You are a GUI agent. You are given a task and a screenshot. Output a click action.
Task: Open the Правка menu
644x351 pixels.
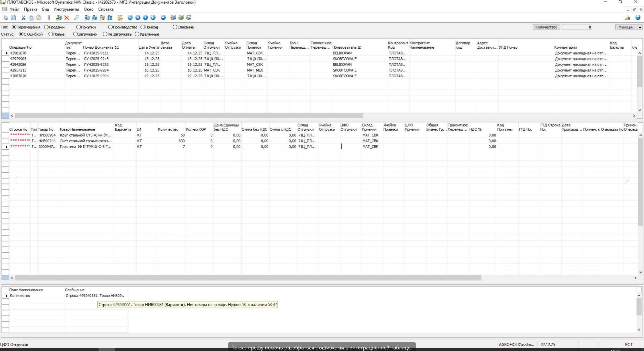[30, 9]
